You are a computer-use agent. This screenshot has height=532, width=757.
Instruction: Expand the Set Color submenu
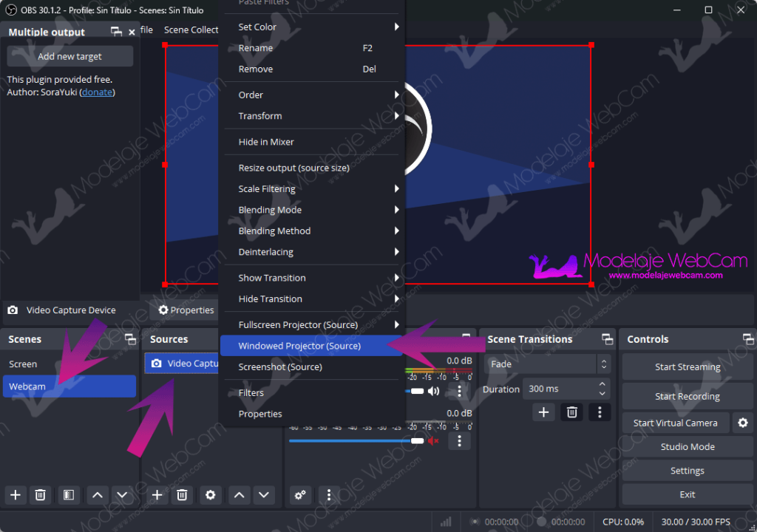coord(312,27)
